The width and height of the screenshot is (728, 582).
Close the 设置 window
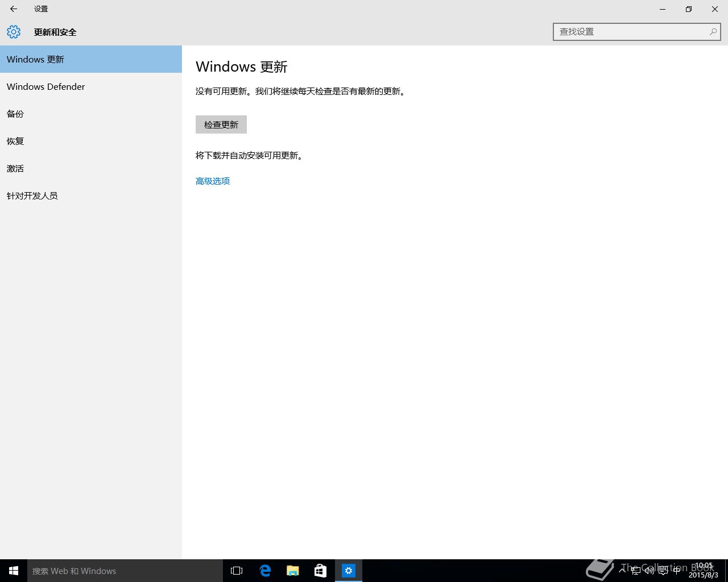pyautogui.click(x=715, y=9)
